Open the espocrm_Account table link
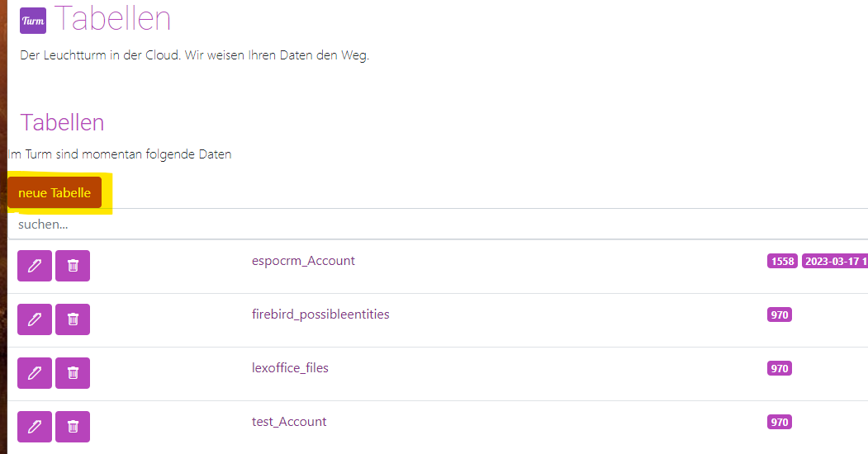The width and height of the screenshot is (868, 454). 303,261
